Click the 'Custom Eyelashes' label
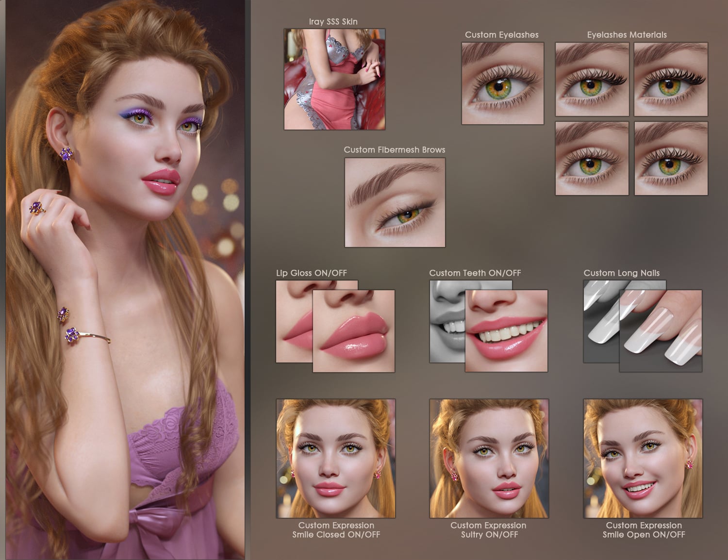The height and width of the screenshot is (560, 728). [x=502, y=35]
